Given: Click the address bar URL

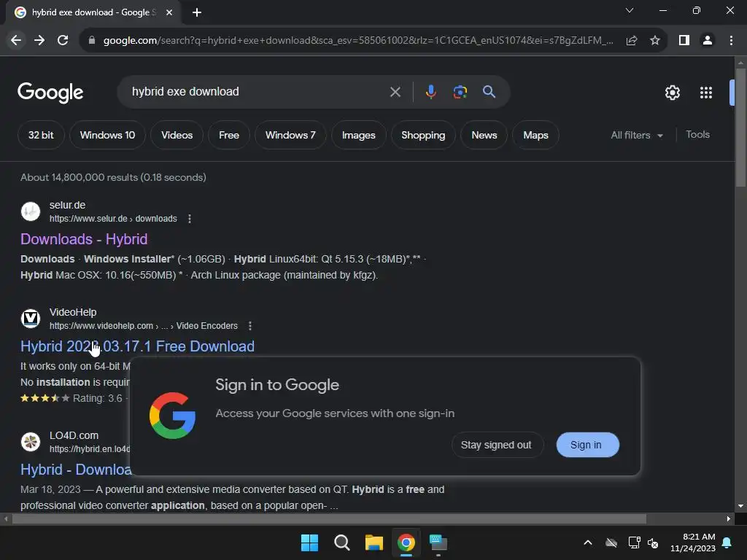Looking at the screenshot, I should [358, 41].
